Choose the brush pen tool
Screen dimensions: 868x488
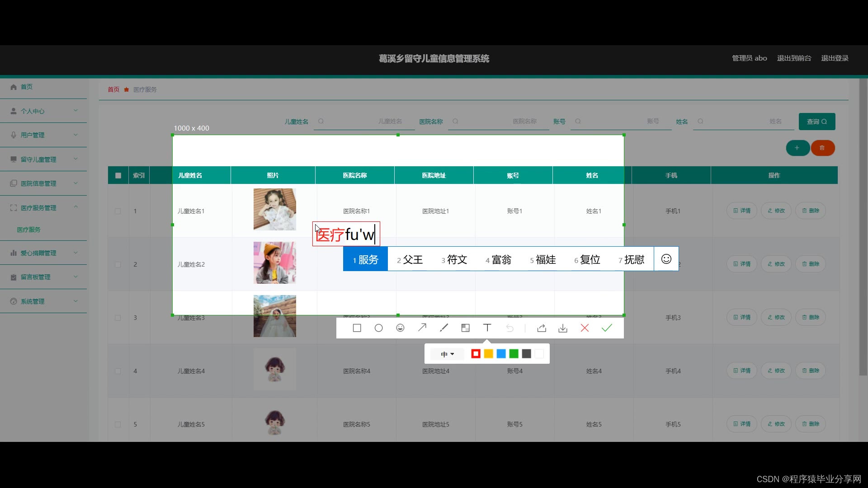coord(443,328)
